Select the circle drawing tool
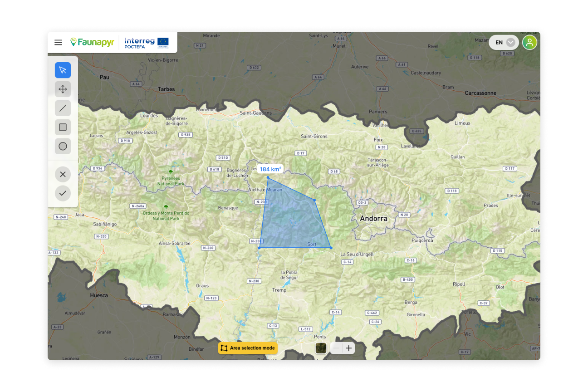Screen dimensions: 588x392 coord(63,146)
